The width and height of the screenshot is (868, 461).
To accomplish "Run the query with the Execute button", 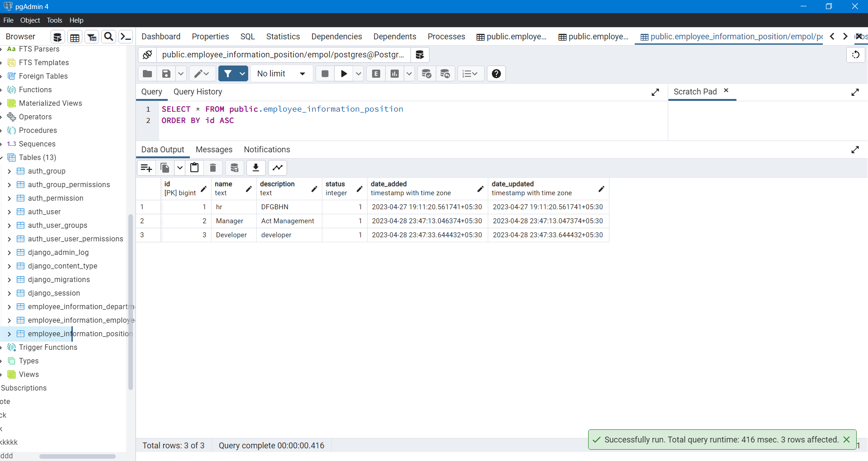I will 344,73.
